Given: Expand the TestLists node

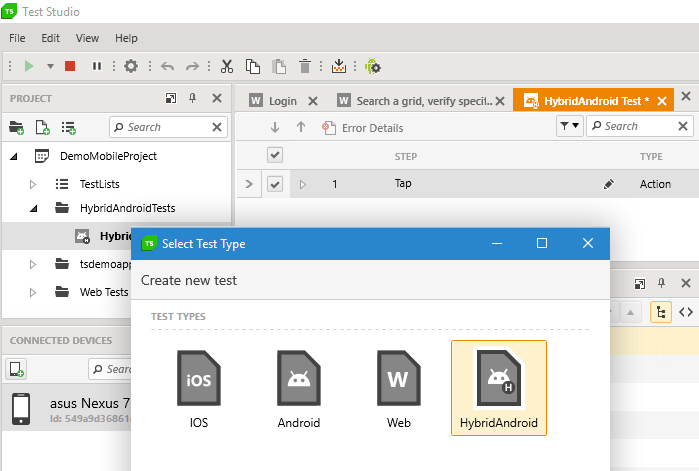Looking at the screenshot, I should pyautogui.click(x=33, y=184).
